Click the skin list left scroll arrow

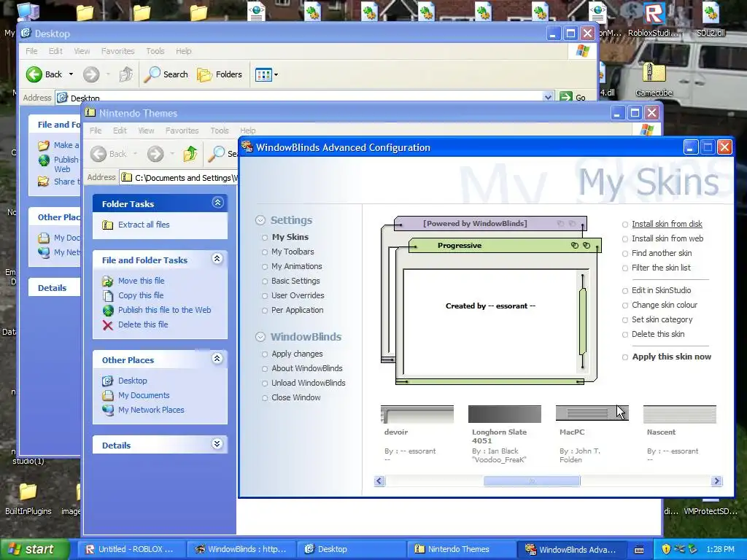pos(379,481)
